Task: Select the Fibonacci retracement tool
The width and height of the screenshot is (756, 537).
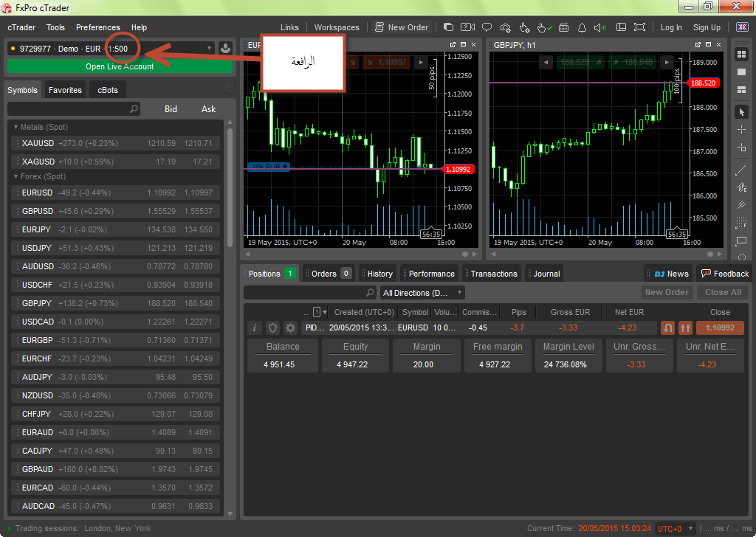Action: [x=741, y=223]
